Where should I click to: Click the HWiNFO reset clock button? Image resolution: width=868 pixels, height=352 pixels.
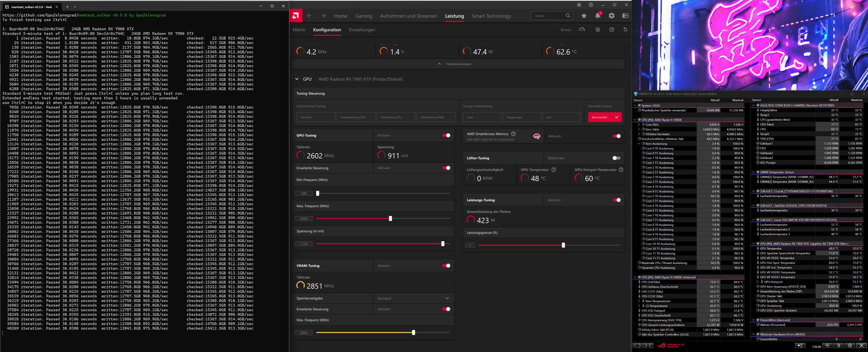pyautogui.click(x=827, y=346)
